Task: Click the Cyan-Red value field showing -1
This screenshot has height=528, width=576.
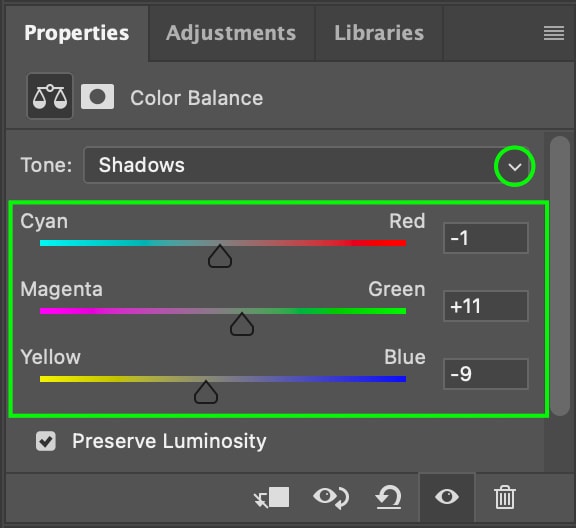Action: [x=486, y=238]
